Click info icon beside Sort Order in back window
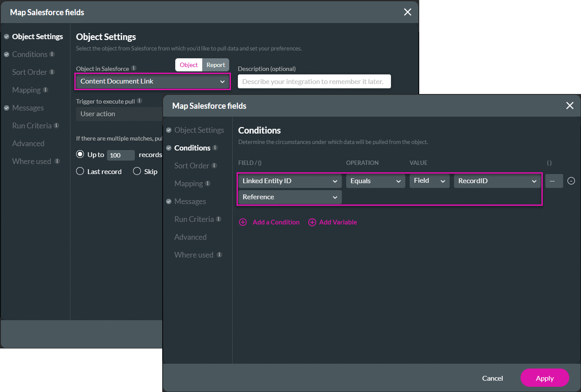This screenshot has height=392, width=581. tap(52, 72)
